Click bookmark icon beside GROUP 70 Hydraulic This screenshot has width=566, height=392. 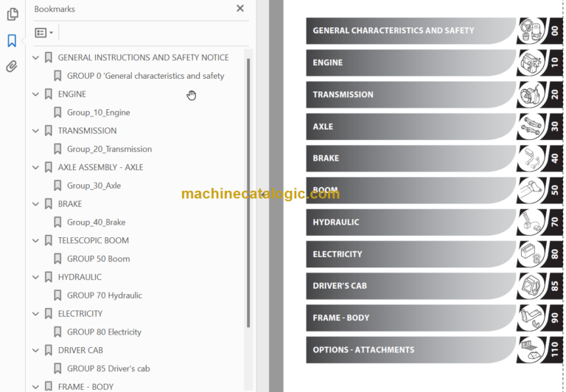[57, 295]
